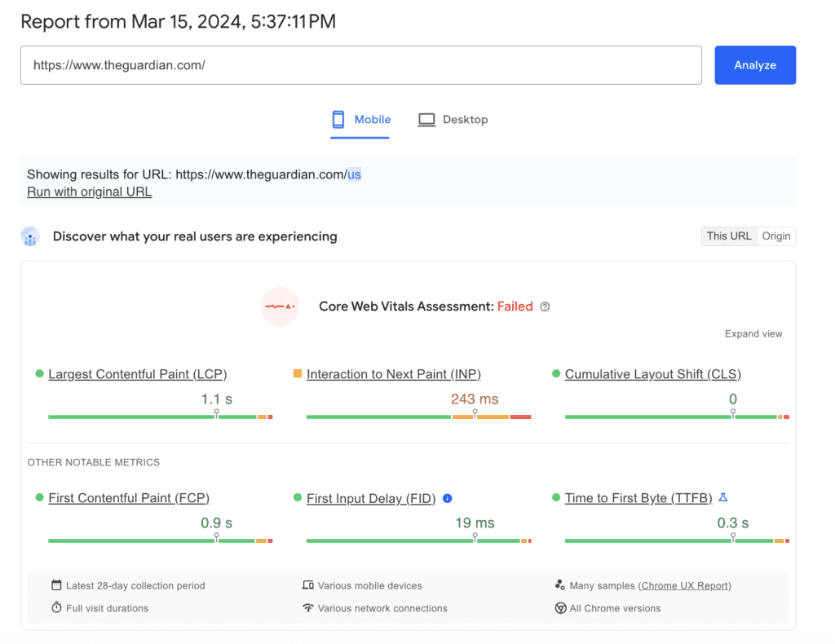835x644 pixels.
Task: Click Various mobile devices text
Action: pyautogui.click(x=369, y=585)
